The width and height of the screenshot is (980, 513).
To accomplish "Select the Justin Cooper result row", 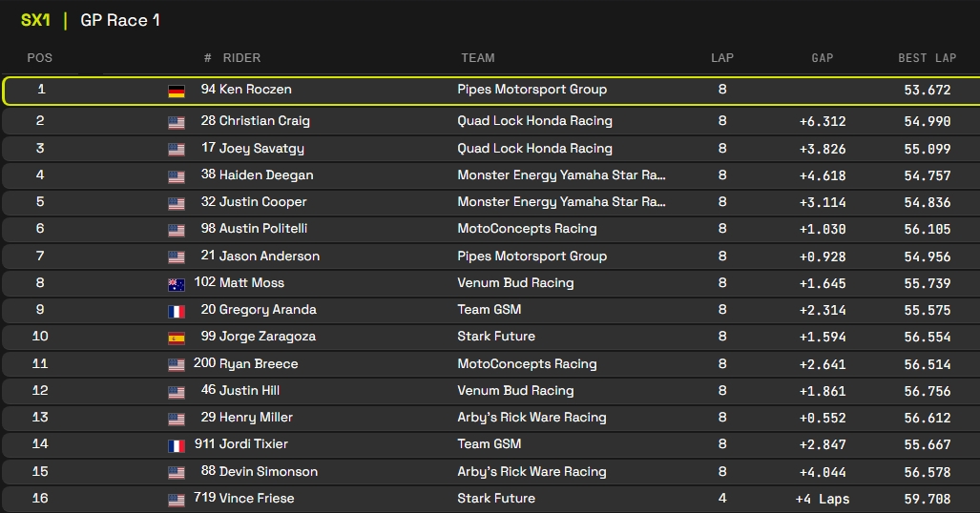I will pos(490,202).
